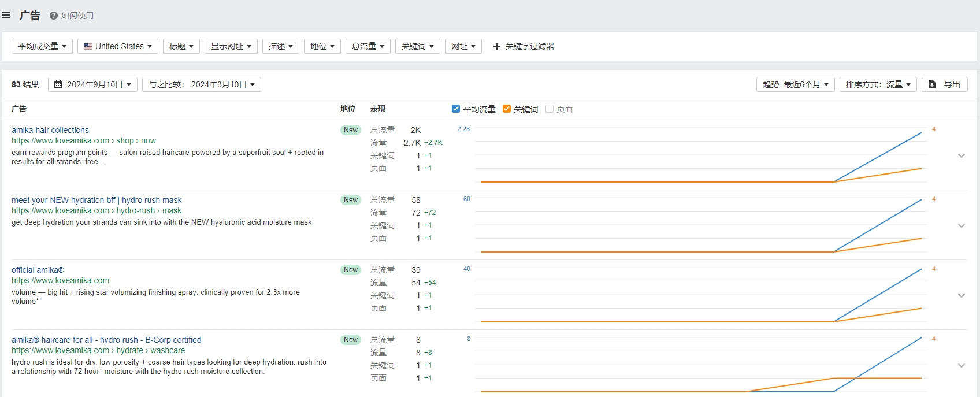Toggle the 平均流量 checkbox

[456, 109]
